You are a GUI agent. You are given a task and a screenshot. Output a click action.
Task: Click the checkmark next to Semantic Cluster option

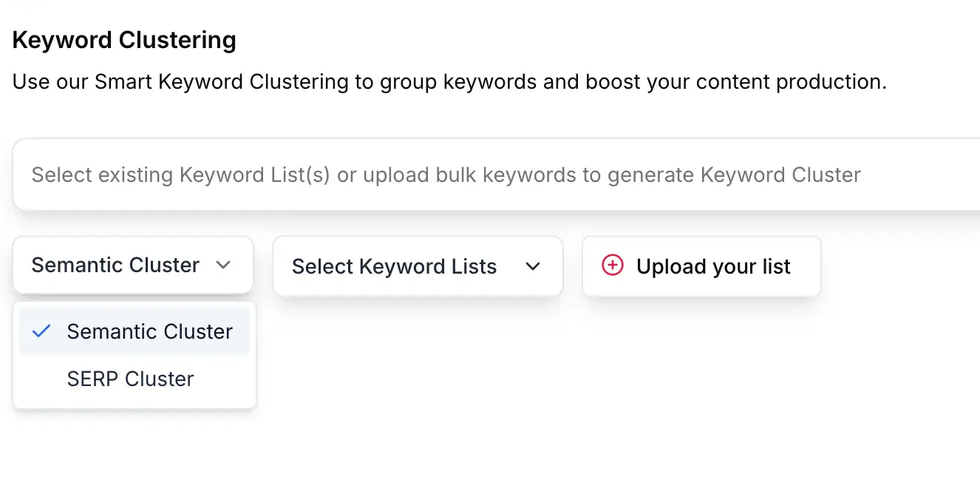(x=41, y=331)
